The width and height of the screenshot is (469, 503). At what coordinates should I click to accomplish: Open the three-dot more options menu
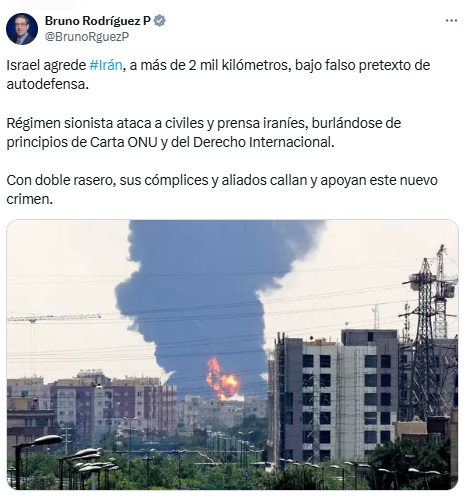tap(451, 21)
